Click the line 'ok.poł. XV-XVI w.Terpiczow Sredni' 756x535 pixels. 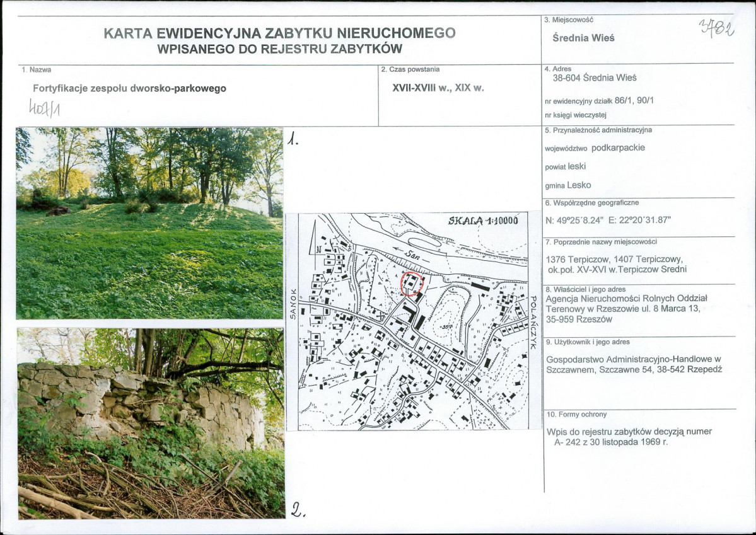[x=617, y=270]
